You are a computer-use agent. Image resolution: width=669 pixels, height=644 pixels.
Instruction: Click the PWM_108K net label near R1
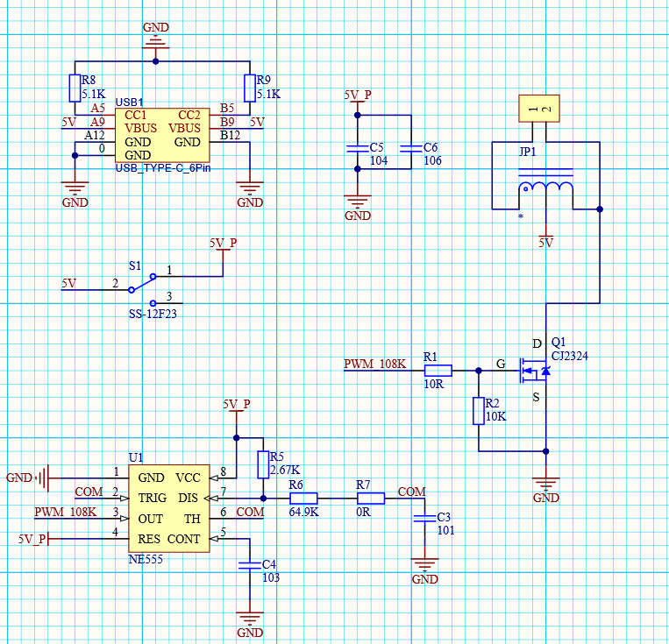click(374, 364)
